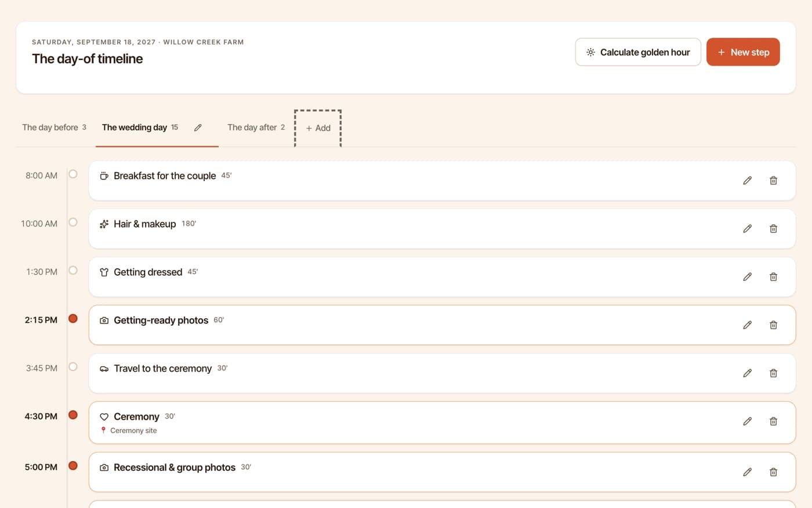Toggle the highlighted 5:00 PM marker
This screenshot has height=508, width=812.
(x=73, y=465)
